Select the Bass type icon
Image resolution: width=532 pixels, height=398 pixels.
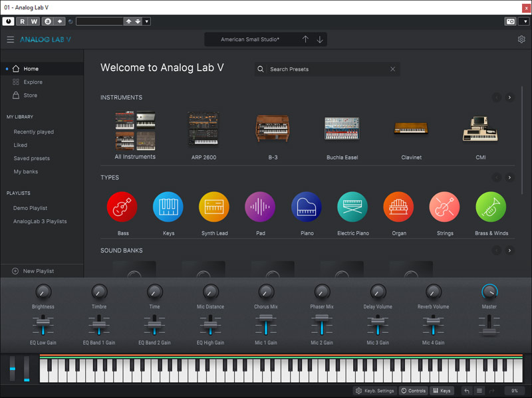122,207
